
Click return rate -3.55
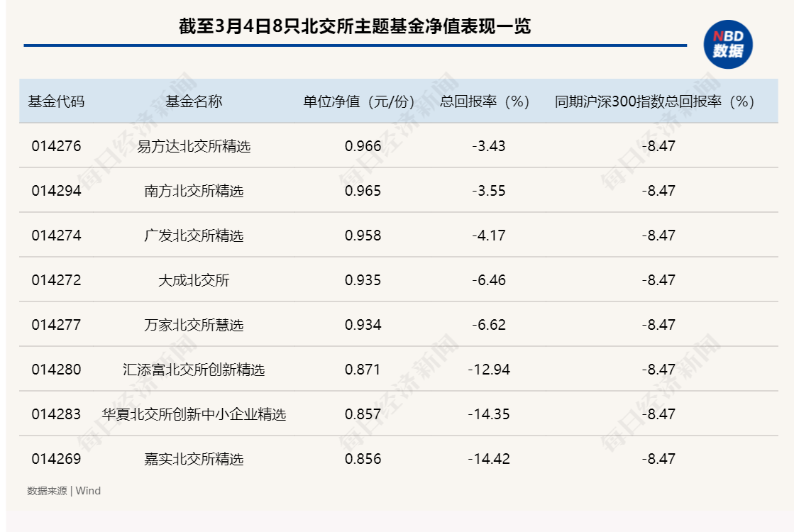tap(489, 191)
